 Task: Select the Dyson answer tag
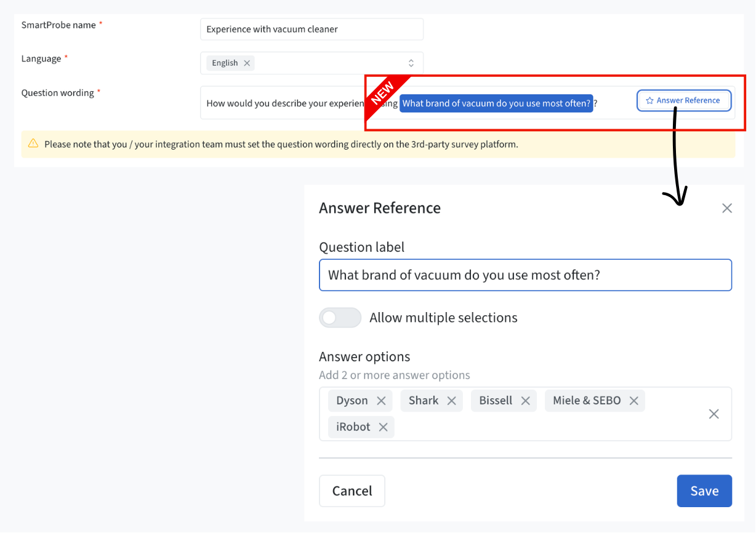(x=352, y=401)
